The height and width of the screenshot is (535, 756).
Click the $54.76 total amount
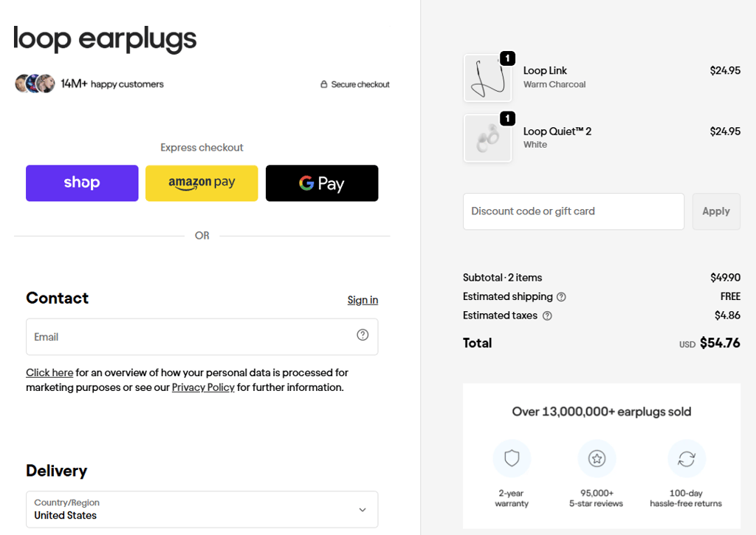pyautogui.click(x=720, y=343)
